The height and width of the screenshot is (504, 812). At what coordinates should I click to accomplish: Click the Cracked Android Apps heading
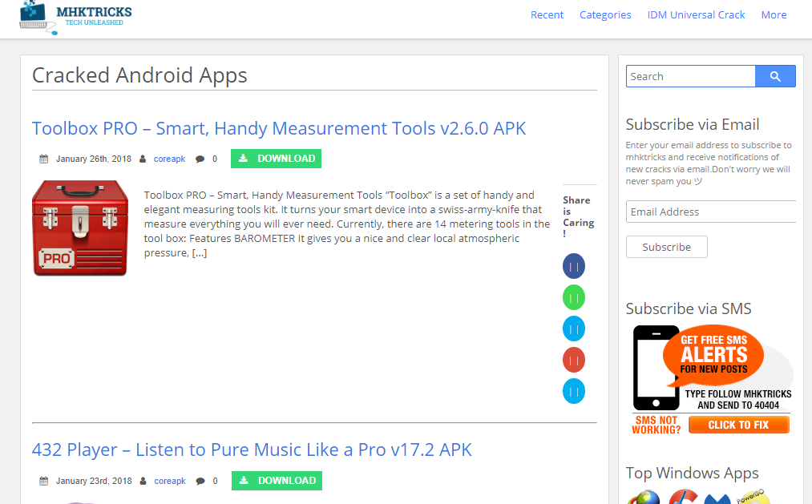click(139, 75)
